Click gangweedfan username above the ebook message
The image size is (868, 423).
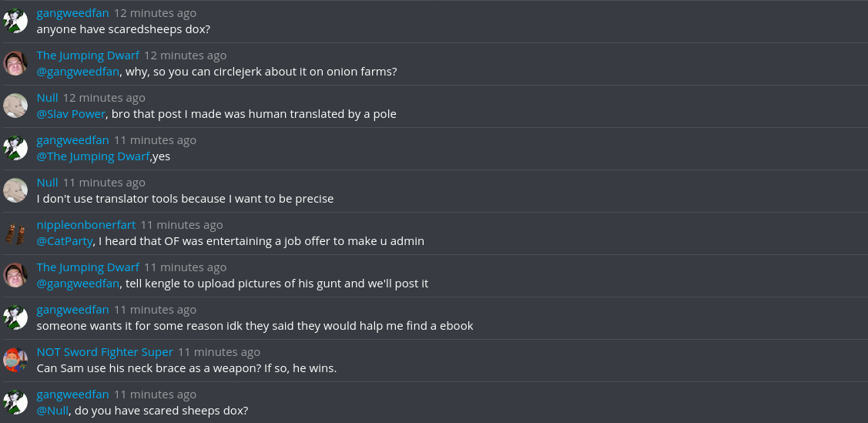coord(72,310)
